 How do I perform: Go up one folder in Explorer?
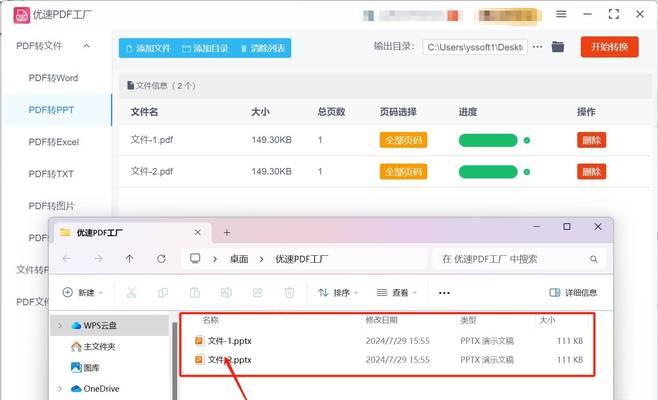click(130, 259)
